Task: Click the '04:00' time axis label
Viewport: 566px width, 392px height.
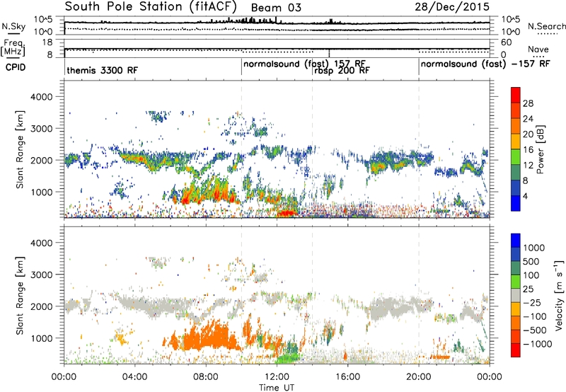Action: pyautogui.click(x=135, y=377)
